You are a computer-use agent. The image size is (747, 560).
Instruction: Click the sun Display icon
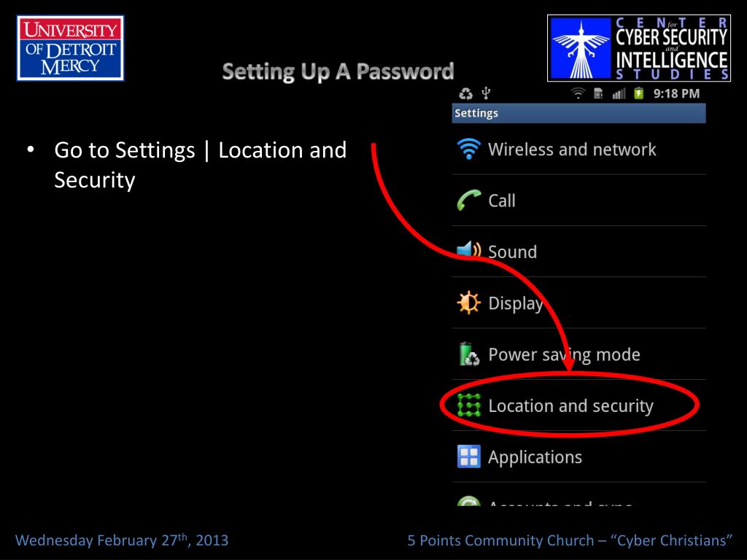[469, 303]
